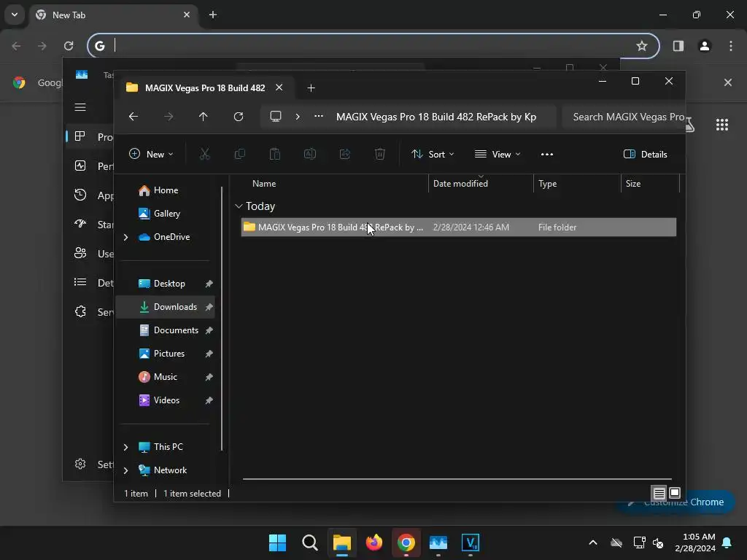747x560 pixels.
Task: Close the MAGIX Vegas Pro Explorer tab
Action: 279,87
